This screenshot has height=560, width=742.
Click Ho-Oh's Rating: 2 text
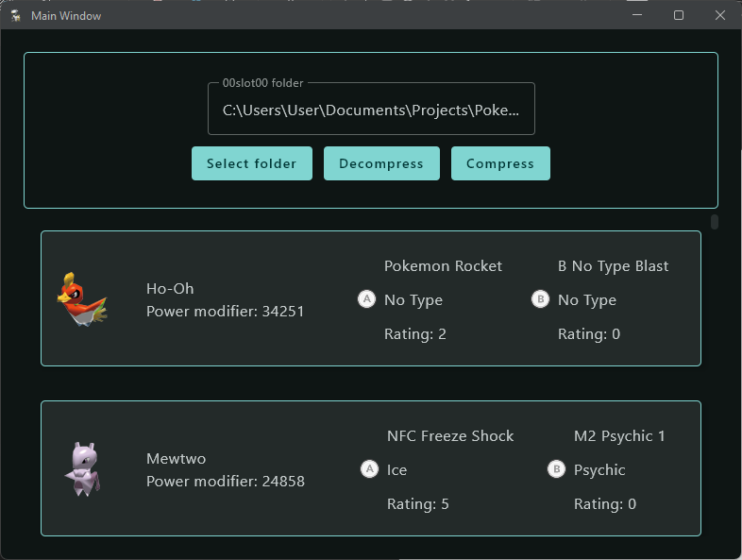[x=415, y=334]
